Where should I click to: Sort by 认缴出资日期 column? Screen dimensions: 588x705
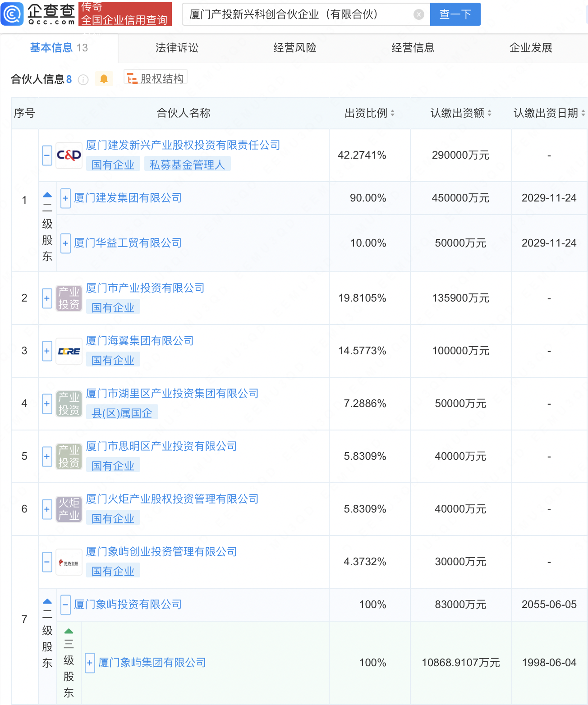pyautogui.click(x=583, y=113)
